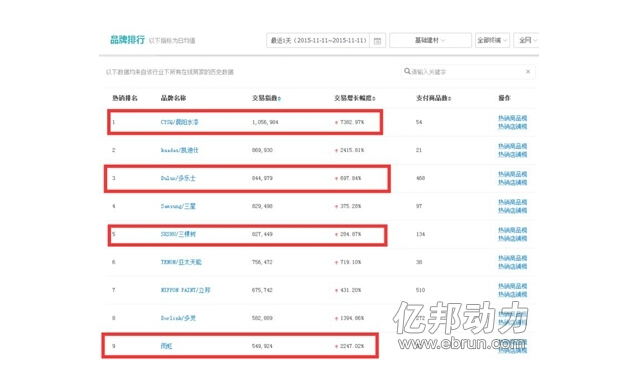Image resolution: width=634 pixels, height=386 pixels.
Task: Sort by 交易增长幅度 column arrow
Action: point(374,98)
